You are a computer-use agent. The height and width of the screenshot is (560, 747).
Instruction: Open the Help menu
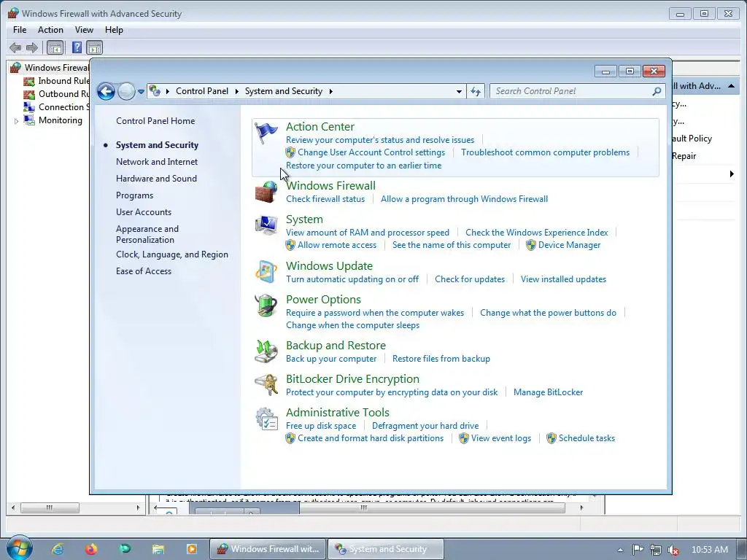click(114, 29)
